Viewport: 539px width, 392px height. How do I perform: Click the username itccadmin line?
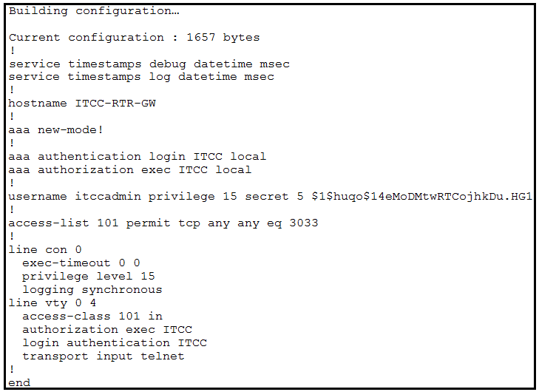click(x=270, y=196)
